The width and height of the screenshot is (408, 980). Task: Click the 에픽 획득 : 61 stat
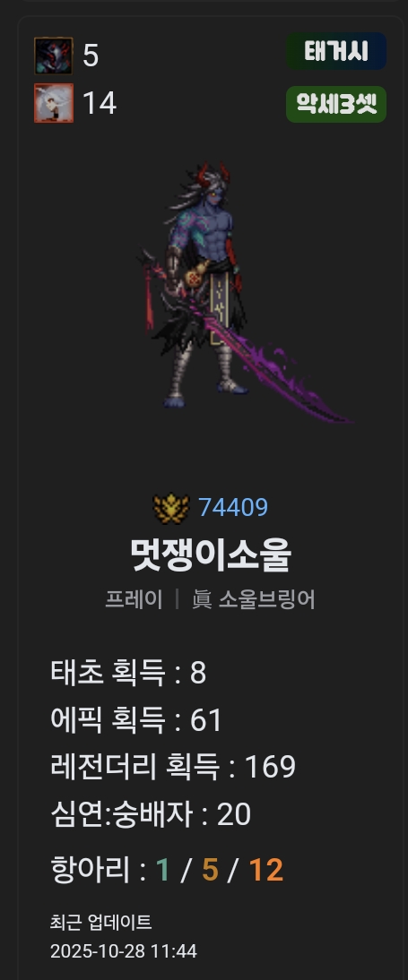(136, 720)
